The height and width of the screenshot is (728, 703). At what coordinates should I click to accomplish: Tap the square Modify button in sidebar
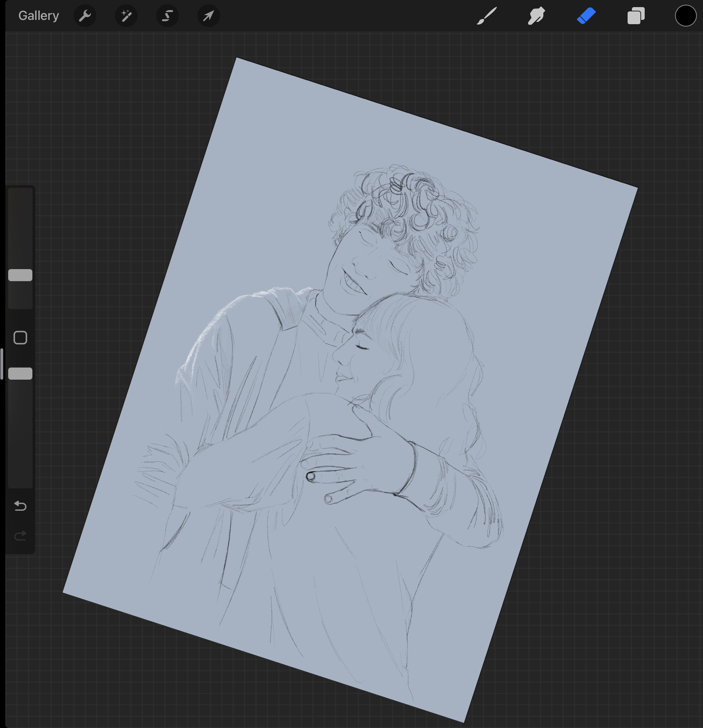pos(20,338)
